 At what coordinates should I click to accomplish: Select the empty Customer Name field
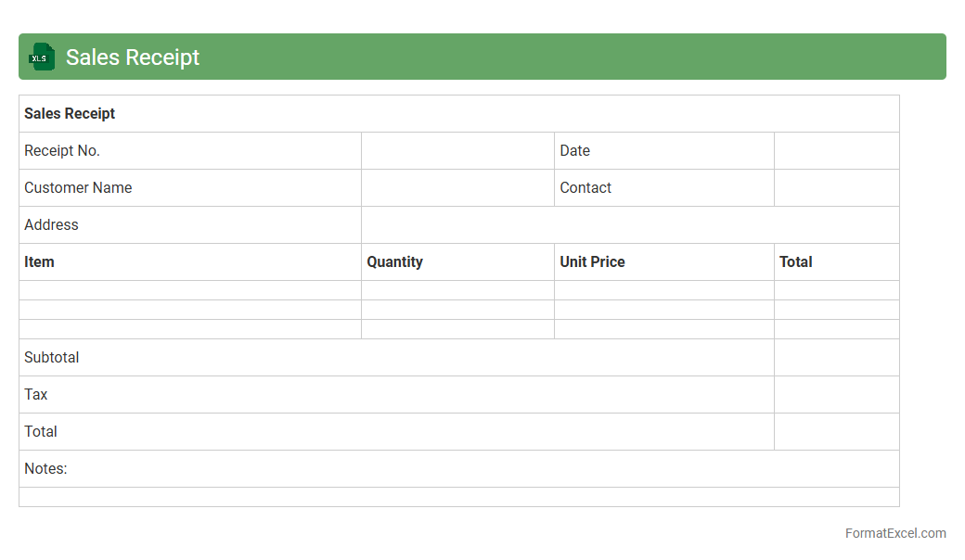click(x=457, y=188)
